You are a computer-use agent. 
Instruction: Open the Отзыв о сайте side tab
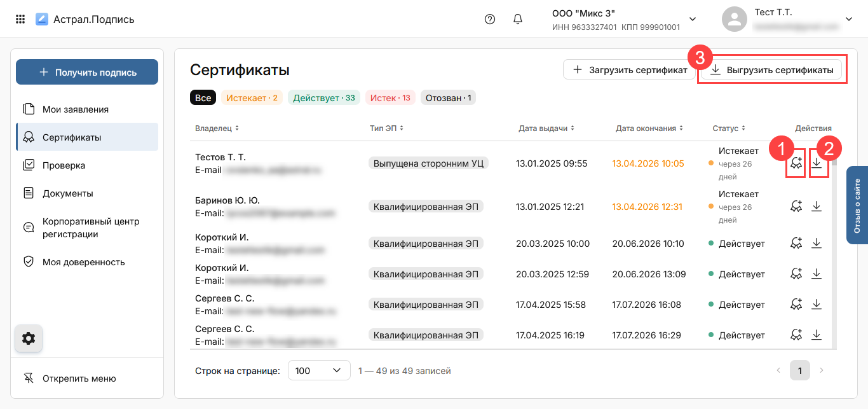tap(857, 205)
